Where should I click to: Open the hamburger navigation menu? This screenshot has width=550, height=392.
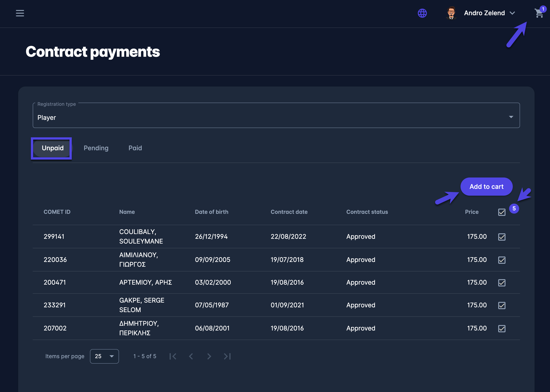(x=20, y=13)
